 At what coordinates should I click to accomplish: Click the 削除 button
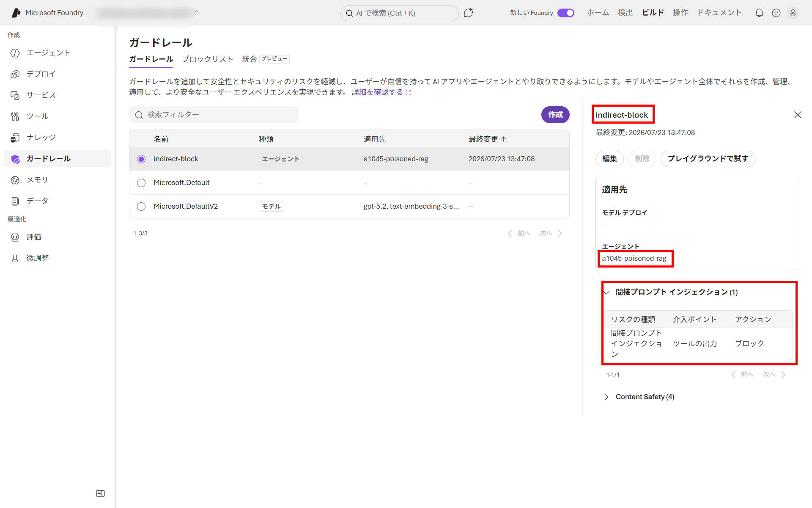(642, 159)
